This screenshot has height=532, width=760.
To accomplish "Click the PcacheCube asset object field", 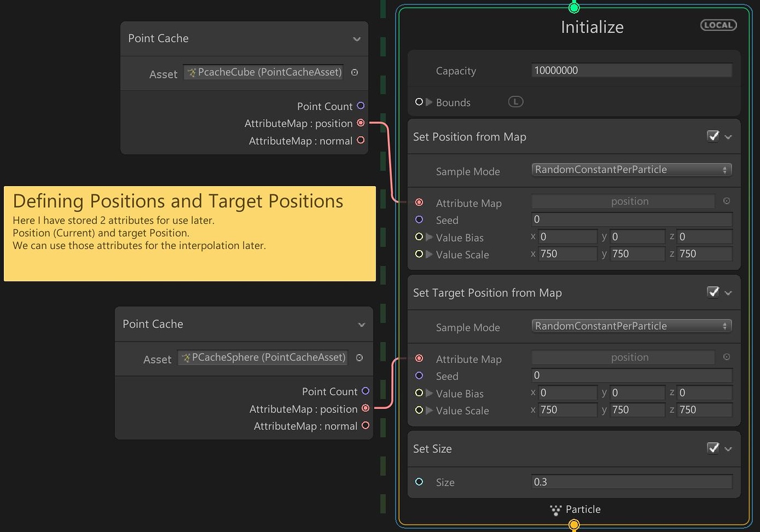I will pos(263,72).
